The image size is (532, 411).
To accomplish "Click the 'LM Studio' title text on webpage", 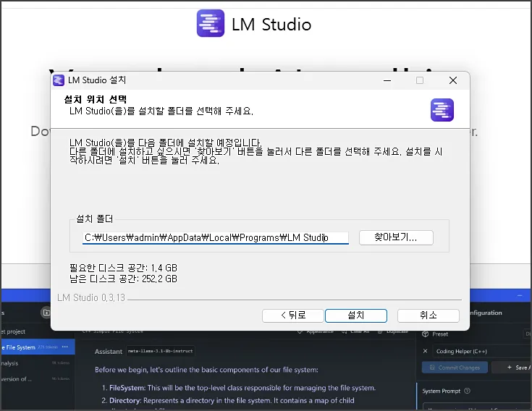I will coord(271,25).
